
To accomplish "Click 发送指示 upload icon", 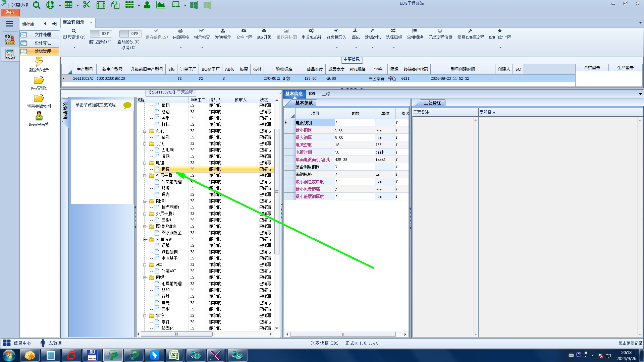I will pos(223,31).
